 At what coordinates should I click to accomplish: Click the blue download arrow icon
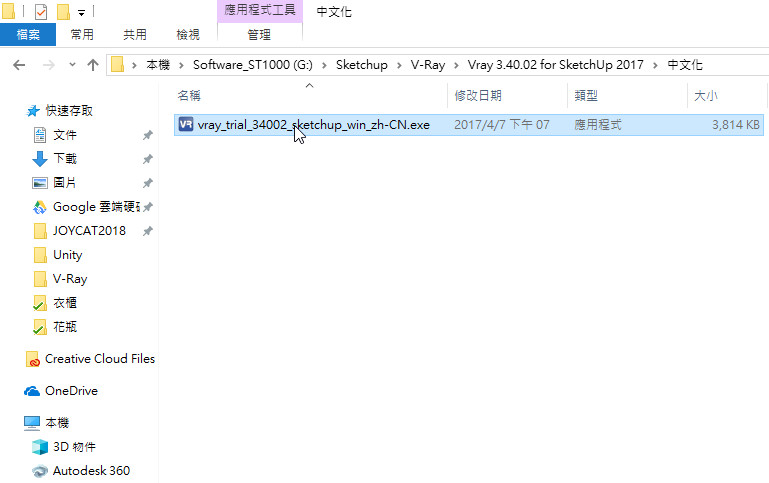point(40,159)
